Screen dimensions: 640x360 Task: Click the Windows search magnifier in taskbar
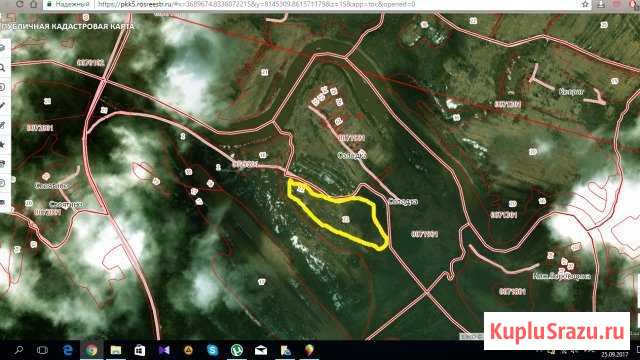19,350
